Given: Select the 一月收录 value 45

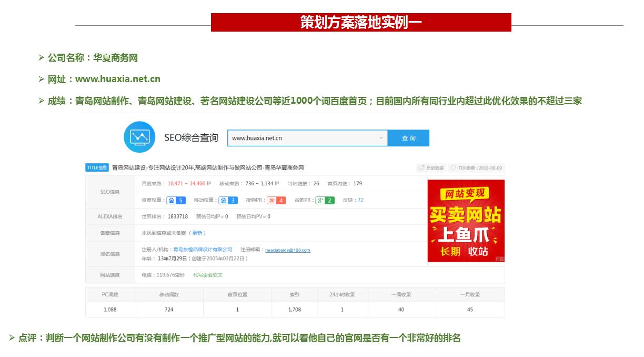Looking at the screenshot, I should [470, 310].
